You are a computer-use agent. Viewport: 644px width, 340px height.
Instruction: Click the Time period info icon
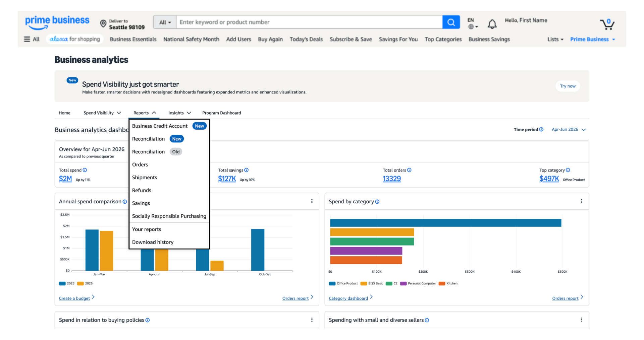(x=541, y=130)
